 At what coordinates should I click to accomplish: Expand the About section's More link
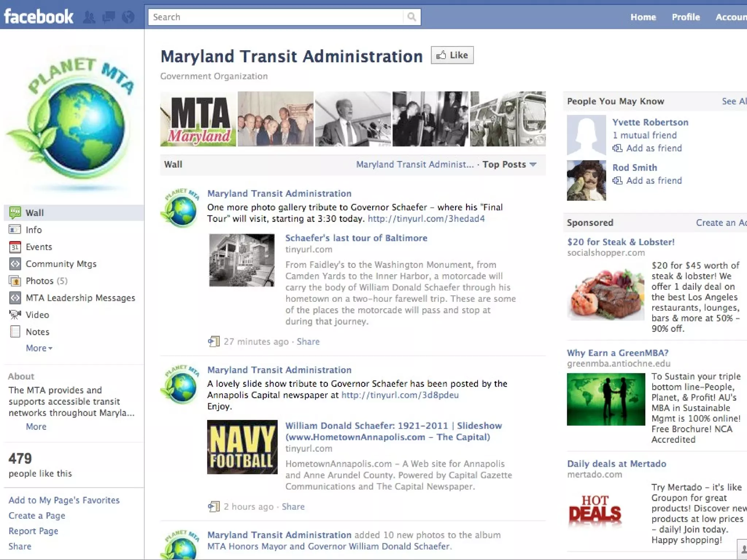tap(36, 427)
